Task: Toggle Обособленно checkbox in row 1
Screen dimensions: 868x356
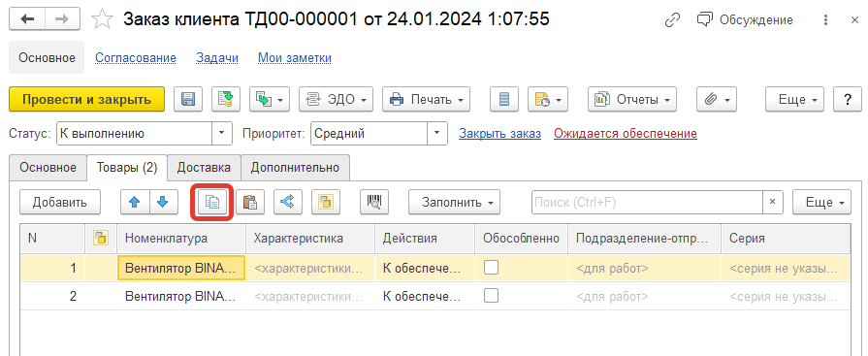Action: 491,268
